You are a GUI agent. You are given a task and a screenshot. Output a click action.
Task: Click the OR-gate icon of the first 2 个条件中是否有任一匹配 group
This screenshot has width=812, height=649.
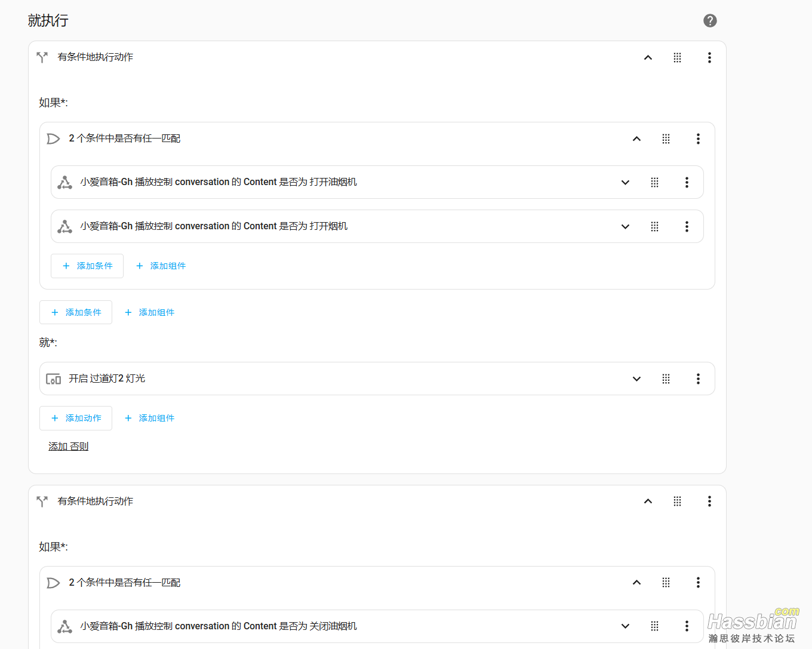point(53,139)
